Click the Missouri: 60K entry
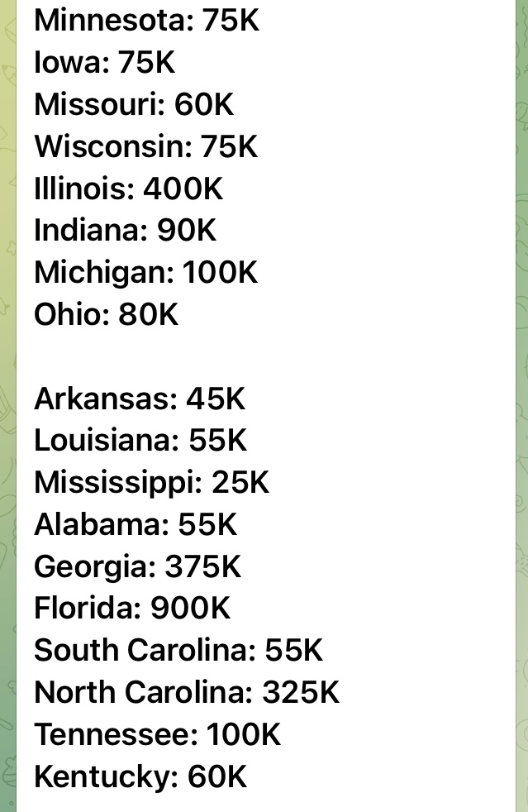 click(x=134, y=105)
